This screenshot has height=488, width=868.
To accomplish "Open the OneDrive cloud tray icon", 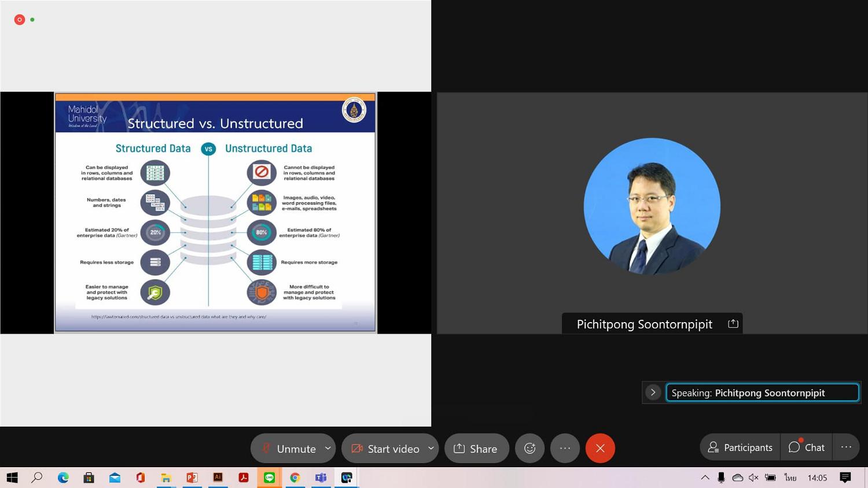I will [737, 478].
